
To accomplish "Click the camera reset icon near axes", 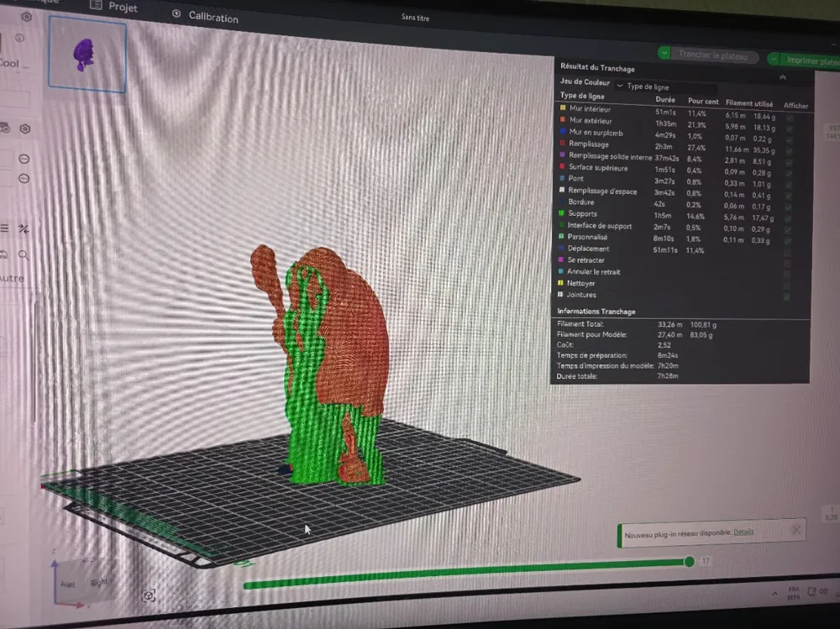I will click(149, 595).
